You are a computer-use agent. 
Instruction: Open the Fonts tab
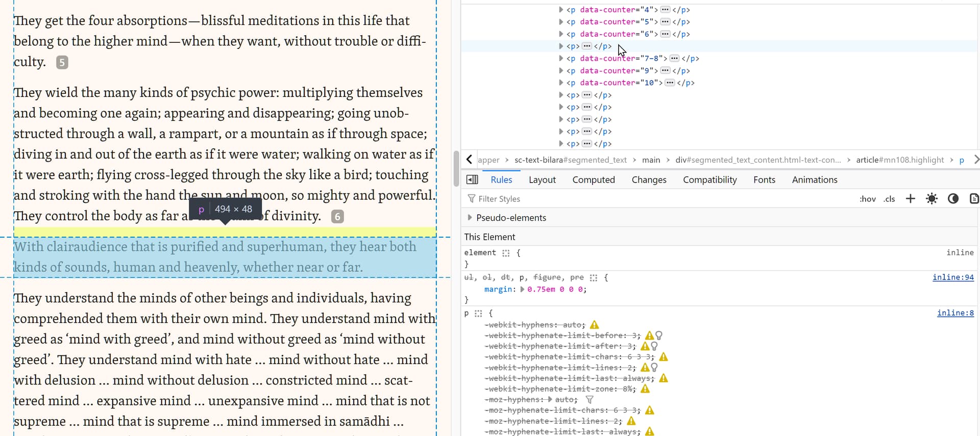click(764, 179)
